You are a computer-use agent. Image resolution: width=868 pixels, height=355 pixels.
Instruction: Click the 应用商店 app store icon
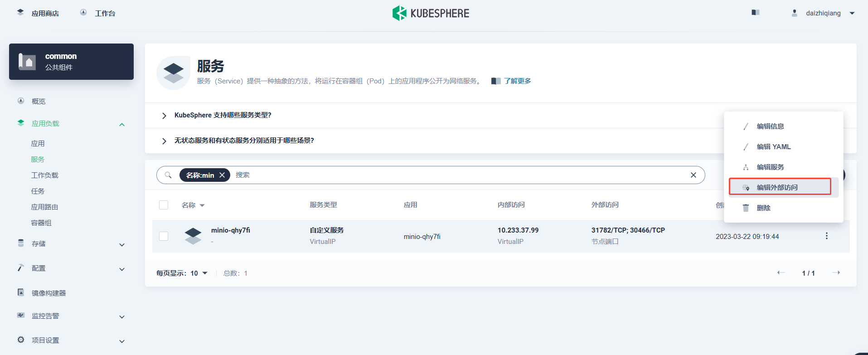pyautogui.click(x=20, y=13)
